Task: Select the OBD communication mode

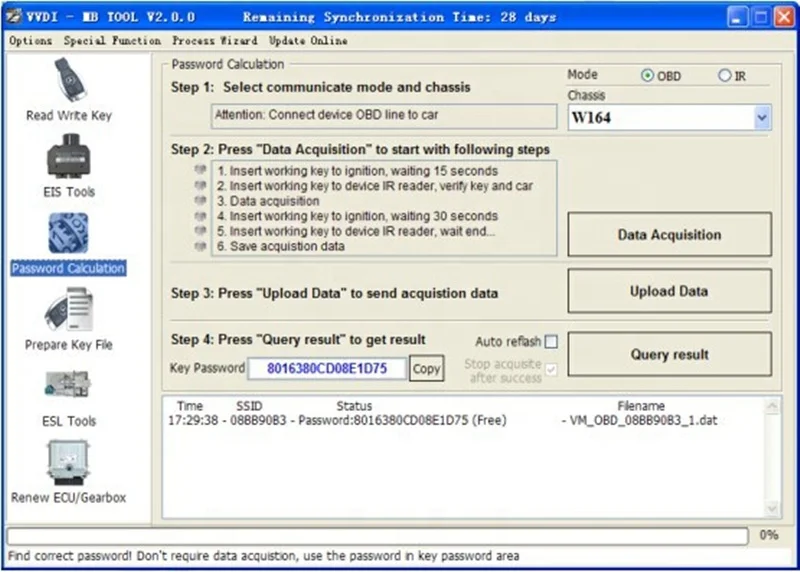Action: pyautogui.click(x=647, y=76)
